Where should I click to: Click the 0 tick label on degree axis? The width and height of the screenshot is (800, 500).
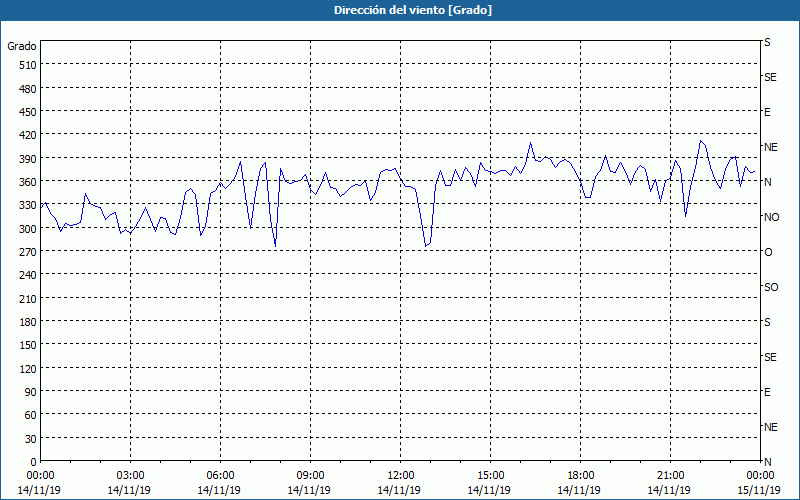click(x=34, y=462)
